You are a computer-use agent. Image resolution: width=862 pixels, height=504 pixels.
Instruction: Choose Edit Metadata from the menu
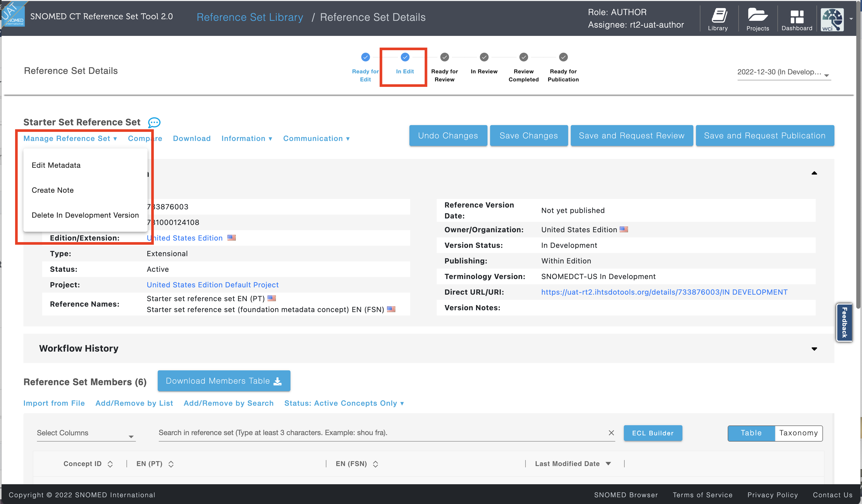point(85,165)
